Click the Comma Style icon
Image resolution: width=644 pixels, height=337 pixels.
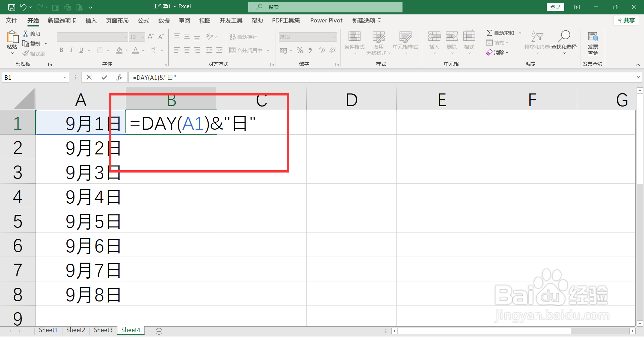[x=310, y=50]
